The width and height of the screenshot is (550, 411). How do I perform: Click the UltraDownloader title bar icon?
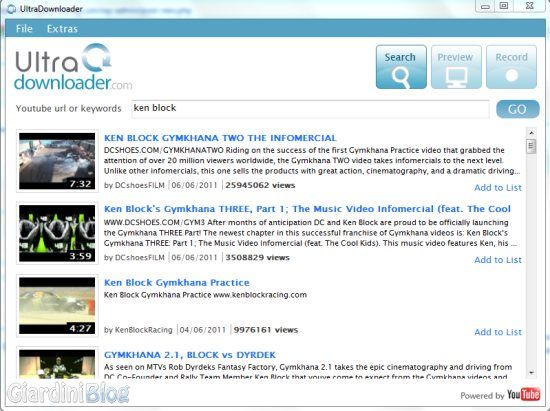(x=11, y=9)
